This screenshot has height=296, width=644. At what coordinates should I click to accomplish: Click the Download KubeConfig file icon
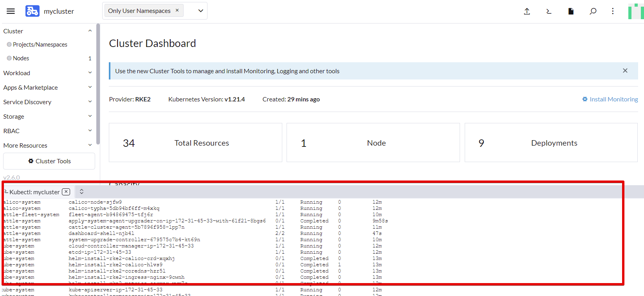pyautogui.click(x=571, y=11)
